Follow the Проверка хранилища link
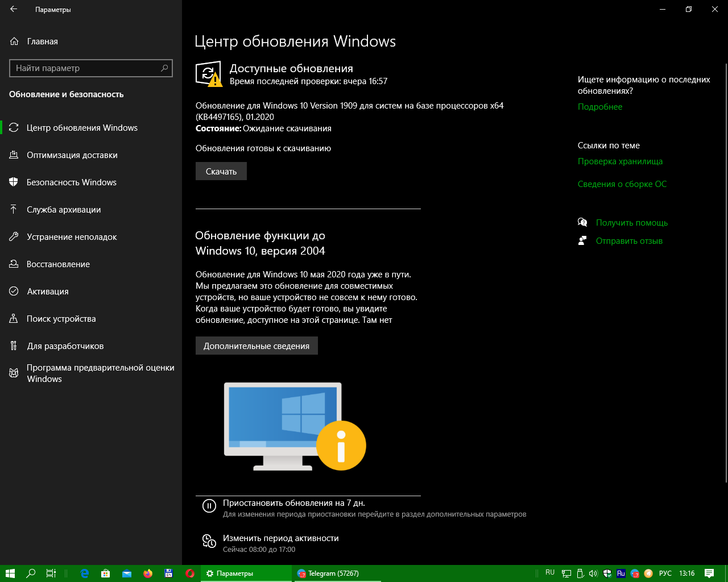Screen dimensions: 728x582 point(620,161)
